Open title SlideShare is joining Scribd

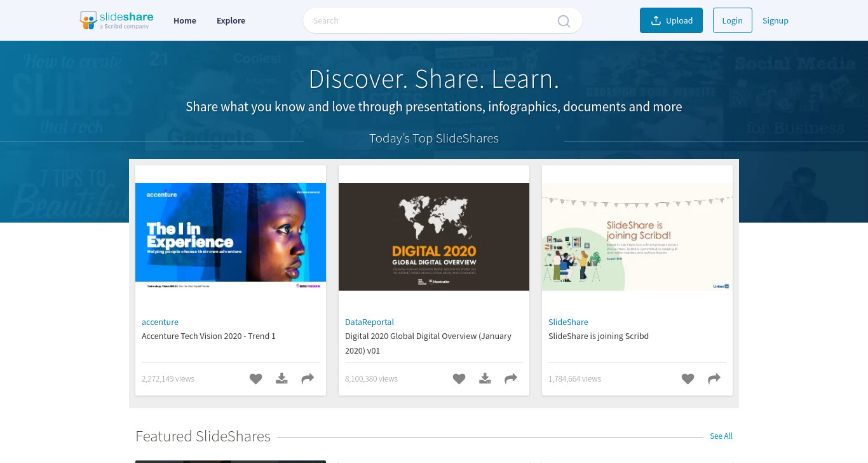(599, 336)
